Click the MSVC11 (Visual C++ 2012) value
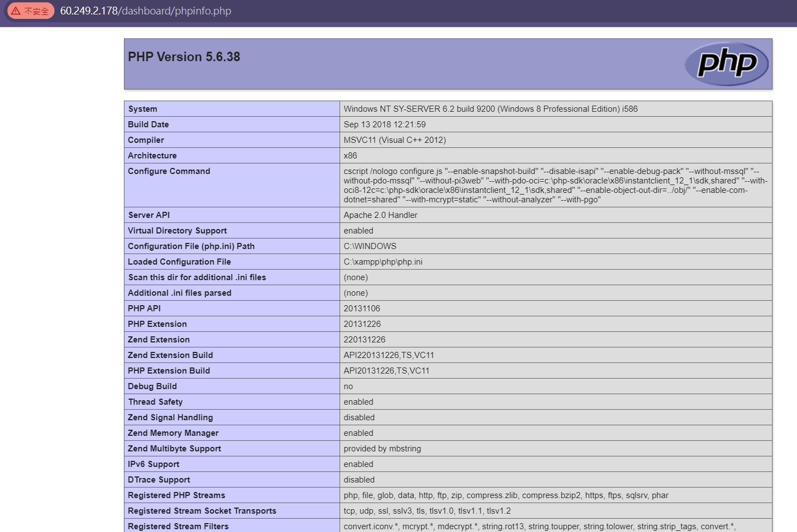 pyautogui.click(x=395, y=140)
